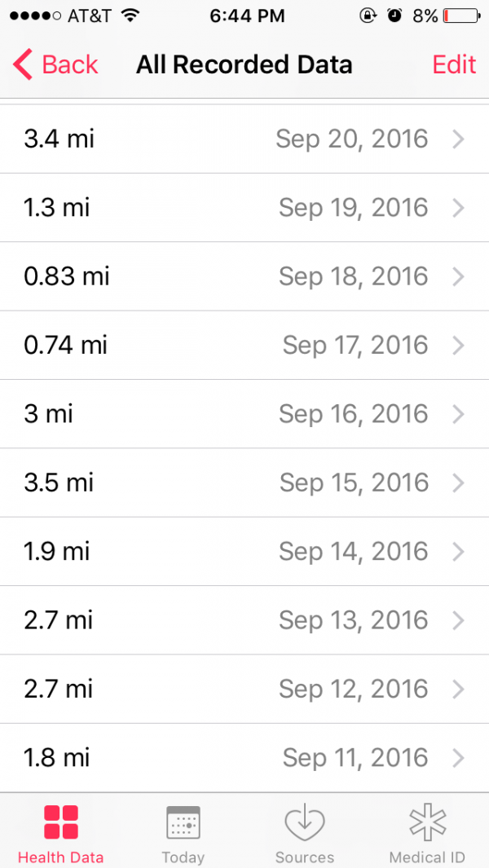Tap the Sources heart download icon
This screenshot has height=868, width=489.
[x=305, y=822]
